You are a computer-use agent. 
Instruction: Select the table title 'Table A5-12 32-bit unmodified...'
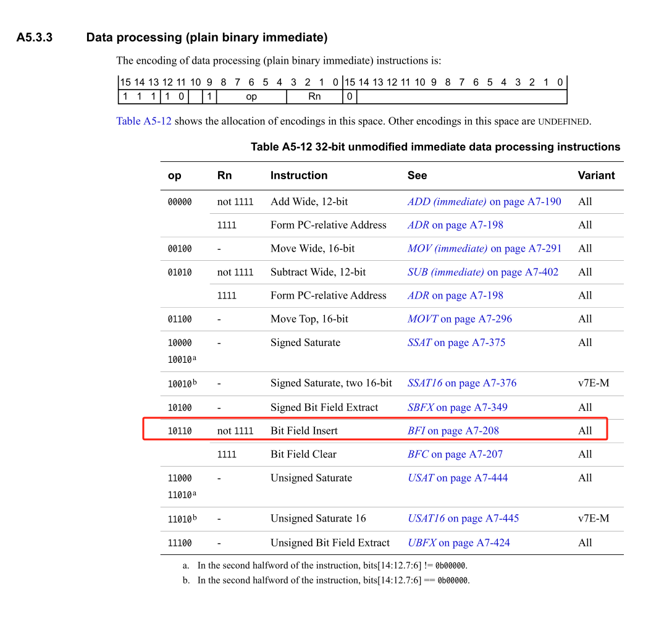pyautogui.click(x=435, y=147)
